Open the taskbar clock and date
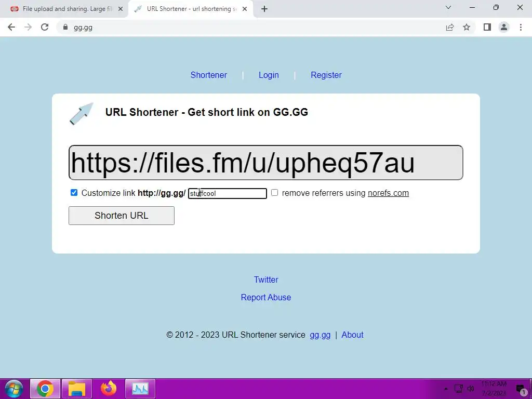 pos(494,389)
